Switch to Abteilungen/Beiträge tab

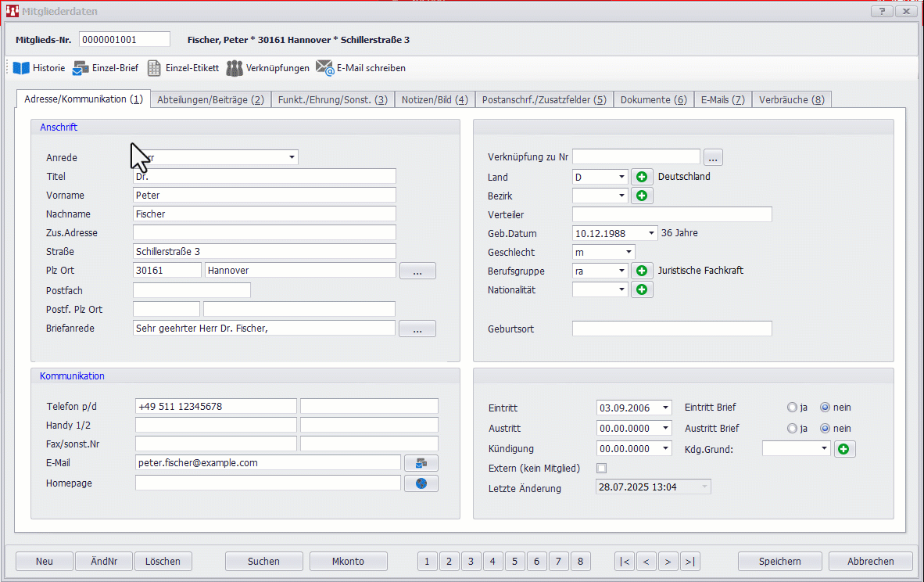point(210,99)
